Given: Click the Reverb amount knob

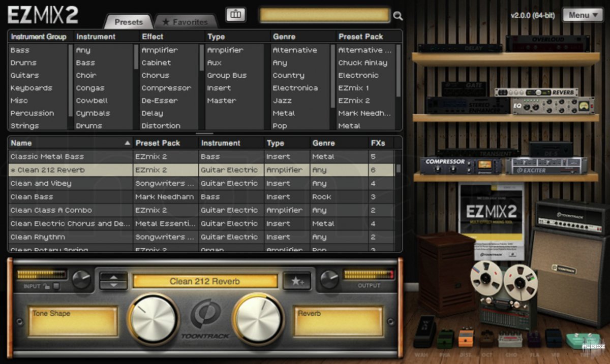Looking at the screenshot, I should point(258,318).
